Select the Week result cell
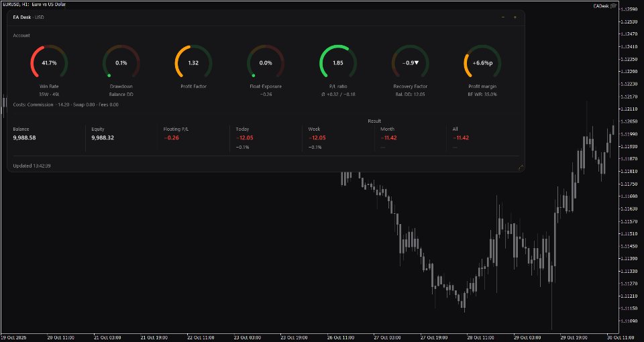This screenshot has height=342, width=644. [x=338, y=138]
